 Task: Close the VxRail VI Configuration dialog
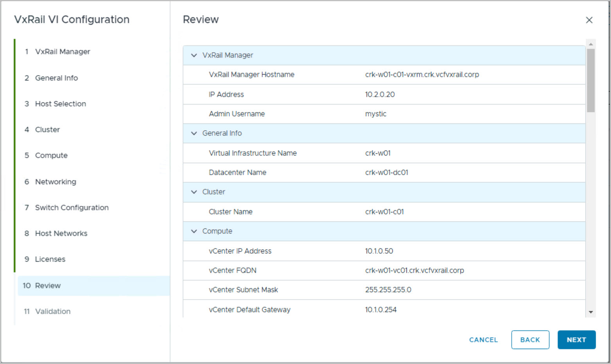point(589,20)
